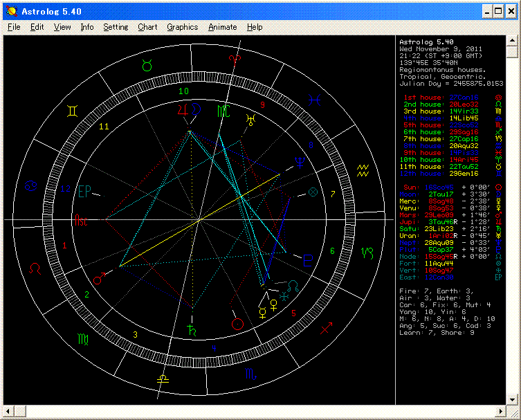
Task: Click the Aquarius sign glyph on wheel
Action: 363,170
